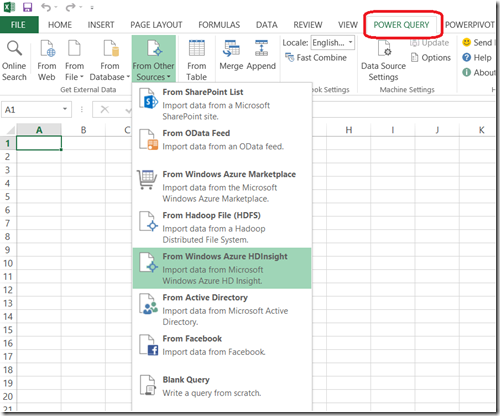Select row 10 header
This screenshot has height=416, width=500.
[x=8, y=263]
